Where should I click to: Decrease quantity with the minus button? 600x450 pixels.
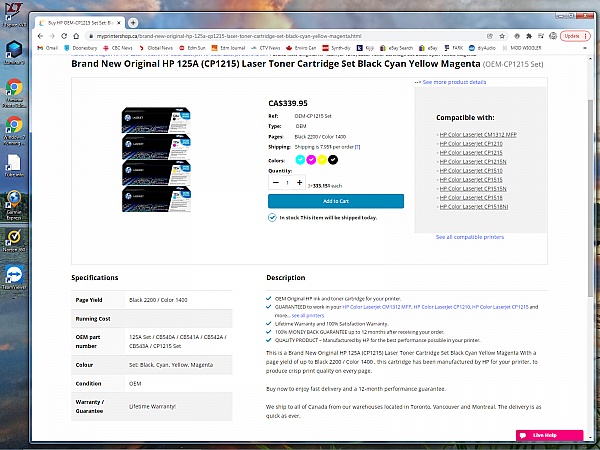[276, 183]
